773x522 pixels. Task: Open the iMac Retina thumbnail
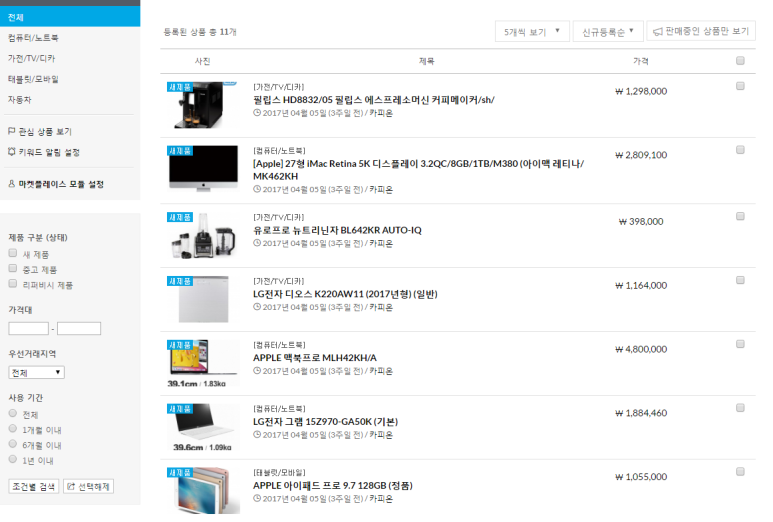click(x=203, y=169)
